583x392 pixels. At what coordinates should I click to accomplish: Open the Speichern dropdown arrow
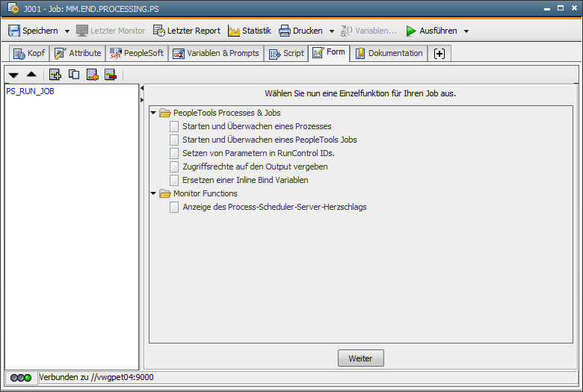click(67, 31)
